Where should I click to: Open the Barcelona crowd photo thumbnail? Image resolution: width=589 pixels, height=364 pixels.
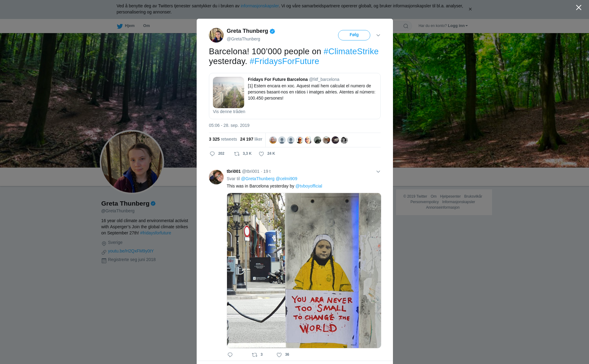point(229,92)
